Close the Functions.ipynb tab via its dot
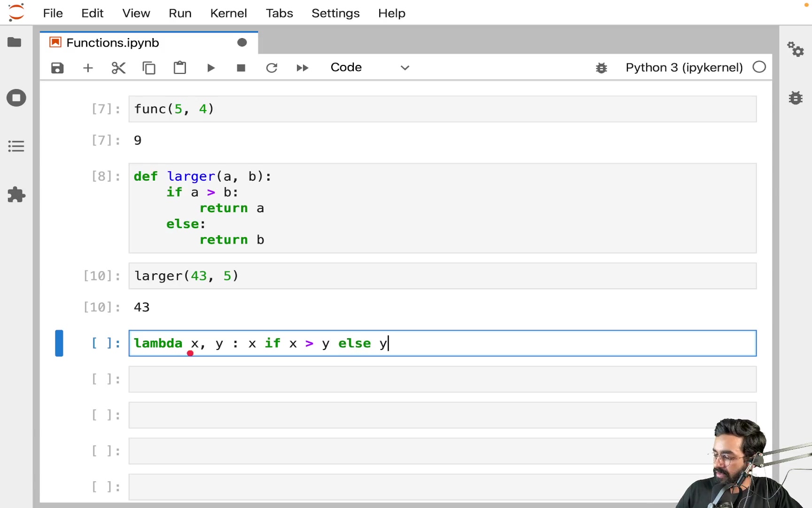 click(x=242, y=43)
